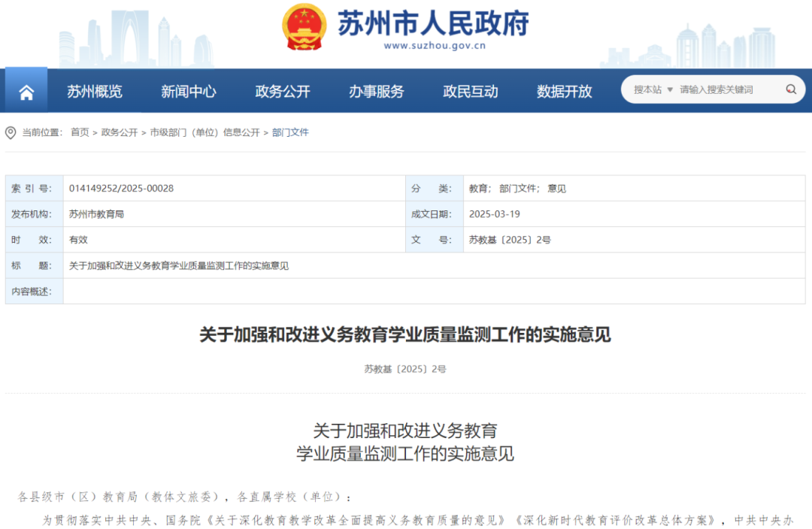
Task: Click the 索引号 label cell
Action: click(x=34, y=189)
